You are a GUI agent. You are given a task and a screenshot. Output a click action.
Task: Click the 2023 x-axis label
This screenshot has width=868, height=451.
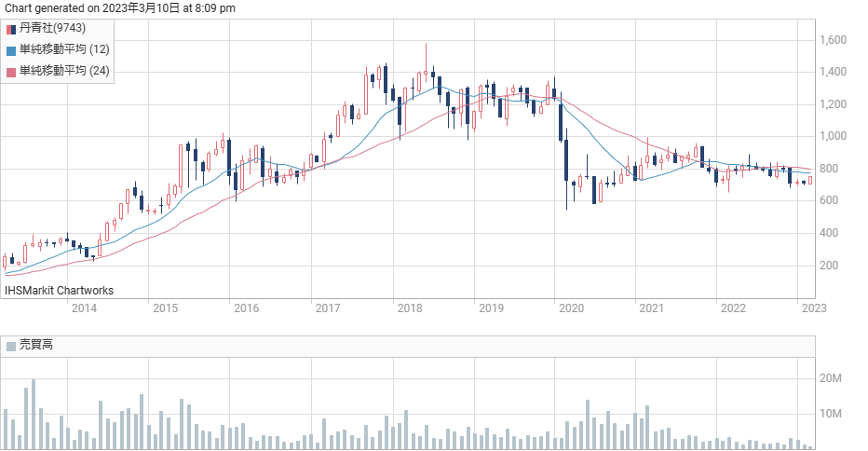[x=814, y=308]
